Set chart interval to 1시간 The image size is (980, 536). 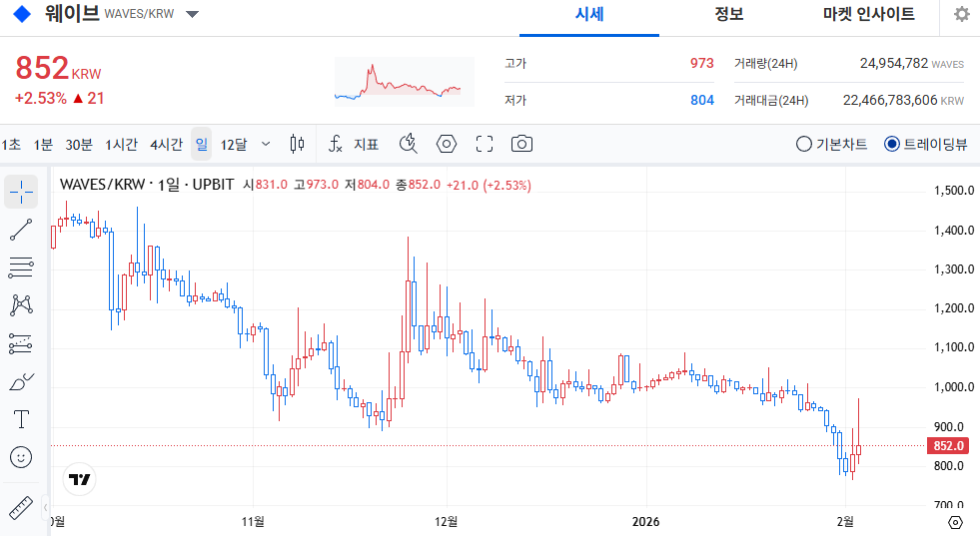tap(121, 144)
